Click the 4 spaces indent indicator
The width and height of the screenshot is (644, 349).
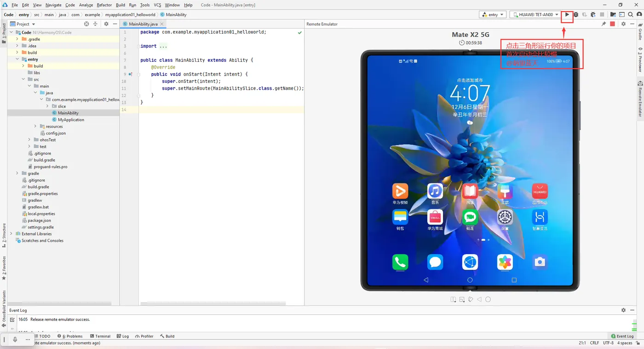(x=625, y=343)
